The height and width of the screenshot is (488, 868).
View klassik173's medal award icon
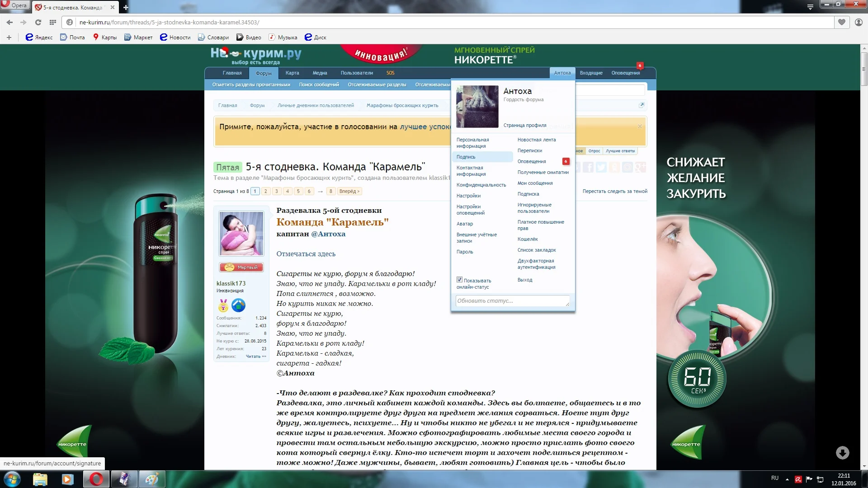click(222, 306)
